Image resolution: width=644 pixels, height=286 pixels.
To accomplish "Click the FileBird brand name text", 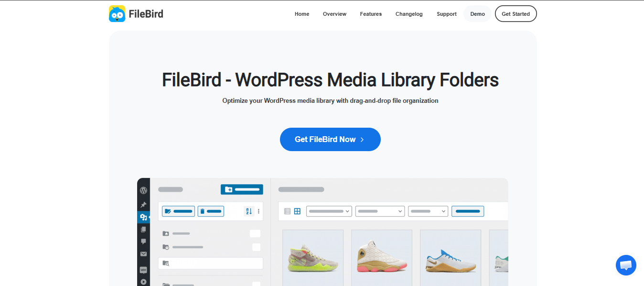I will [146, 14].
